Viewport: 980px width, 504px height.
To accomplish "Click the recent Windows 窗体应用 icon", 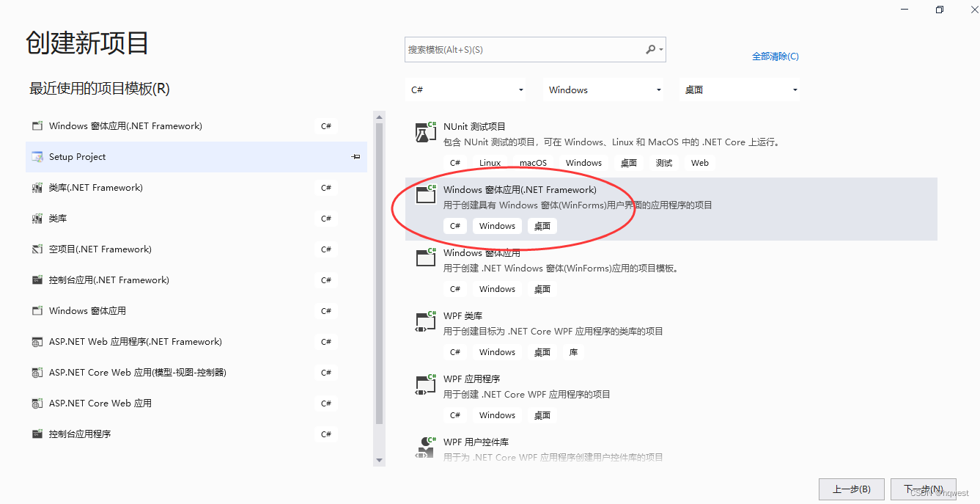I will coord(37,311).
